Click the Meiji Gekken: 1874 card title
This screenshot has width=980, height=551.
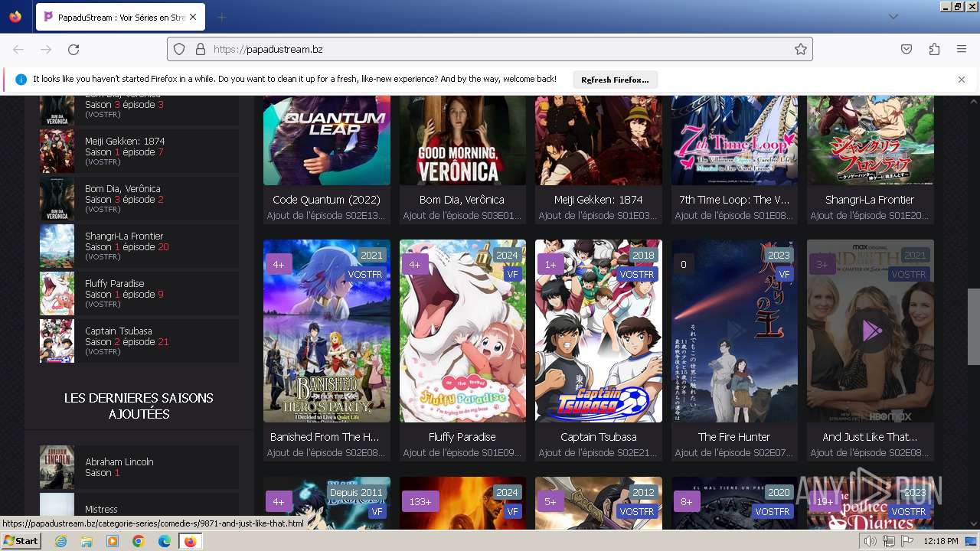(x=599, y=200)
